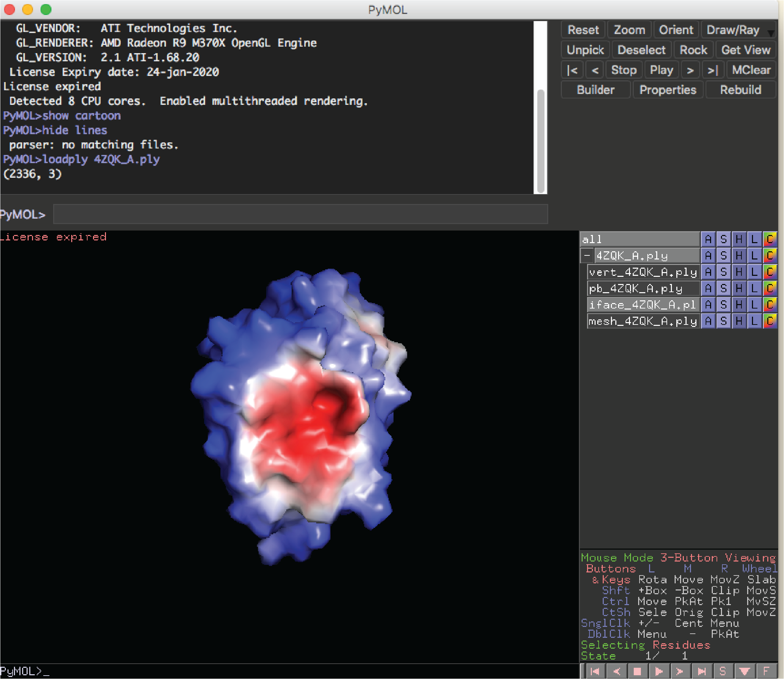Open Draw/Ray dropdown arrow

click(771, 33)
